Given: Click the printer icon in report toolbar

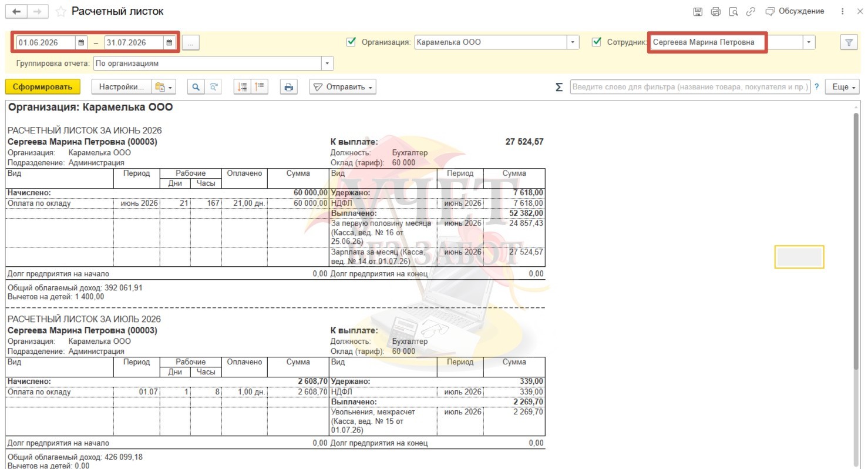Looking at the screenshot, I should point(288,87).
